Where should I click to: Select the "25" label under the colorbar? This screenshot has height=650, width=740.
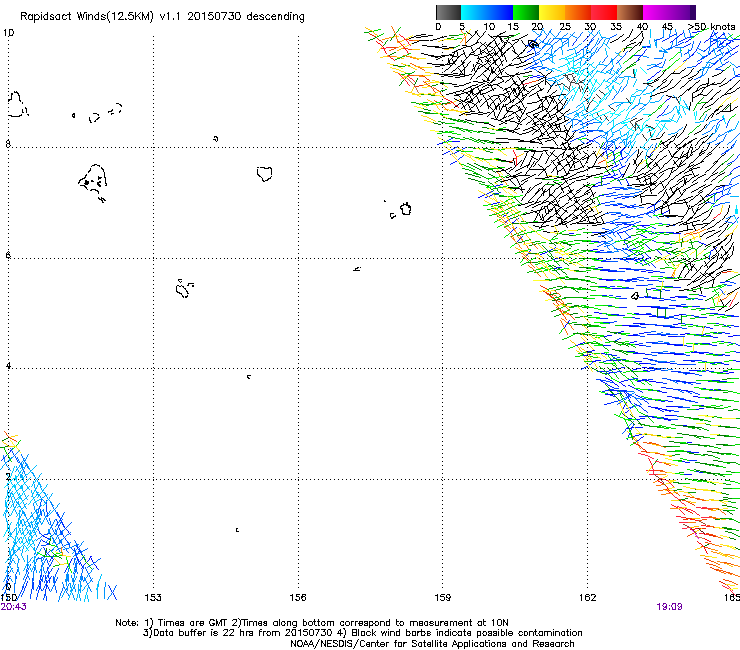pos(565,27)
